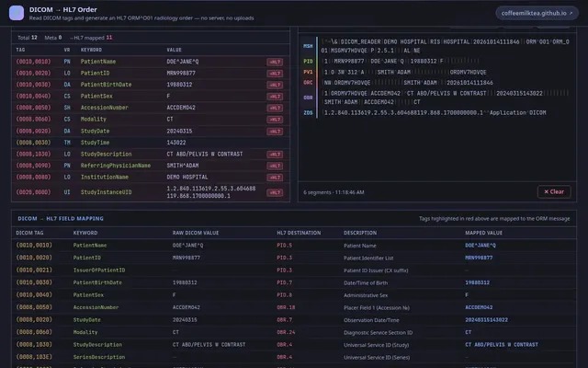This screenshot has height=368, width=588.
Task: Click the StudyInstanceUID value in tags table
Action: pyautogui.click(x=211, y=192)
